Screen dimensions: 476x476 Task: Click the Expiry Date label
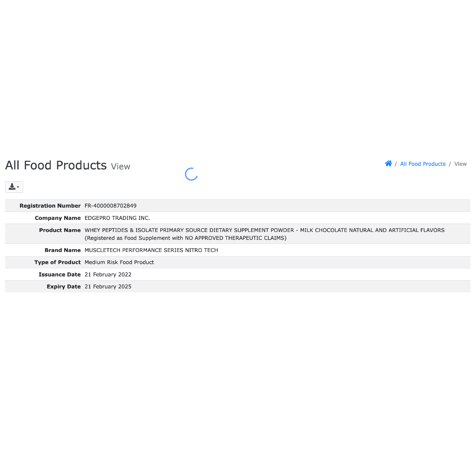point(64,287)
